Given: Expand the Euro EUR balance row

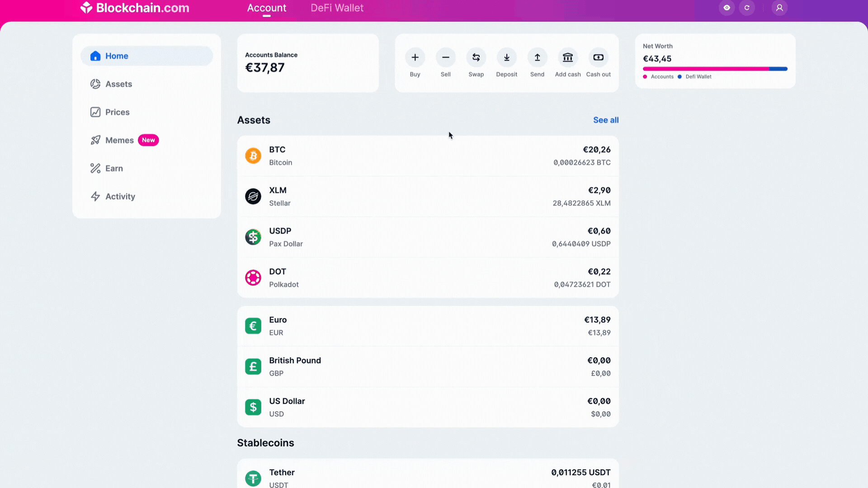Looking at the screenshot, I should pos(428,326).
